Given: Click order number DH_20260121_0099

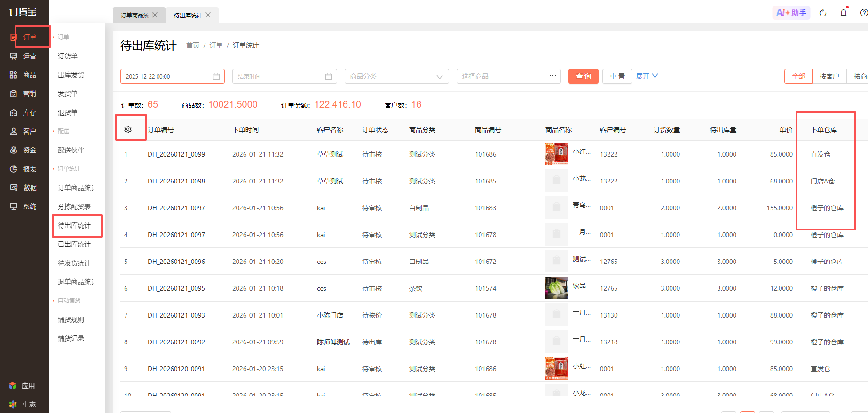Looking at the screenshot, I should coord(176,154).
